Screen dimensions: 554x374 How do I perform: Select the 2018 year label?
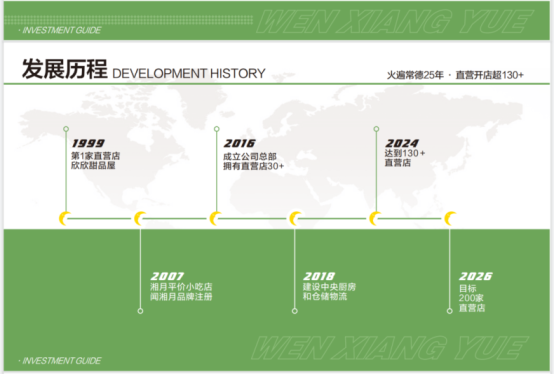tap(319, 276)
